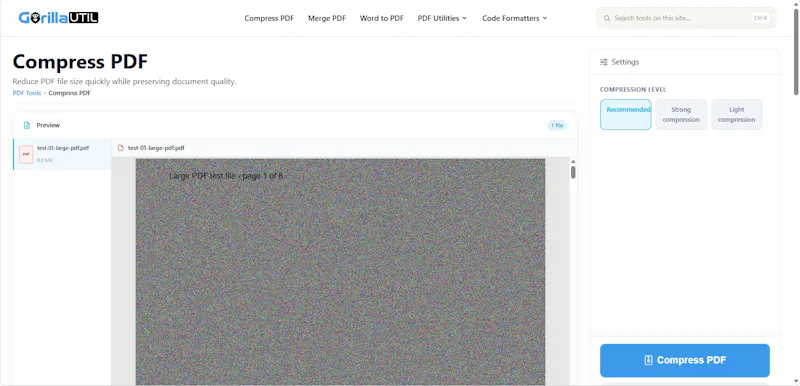Image resolution: width=800 pixels, height=386 pixels.
Task: Select test-01-large-pdf.pdf in the file list
Action: 62,154
